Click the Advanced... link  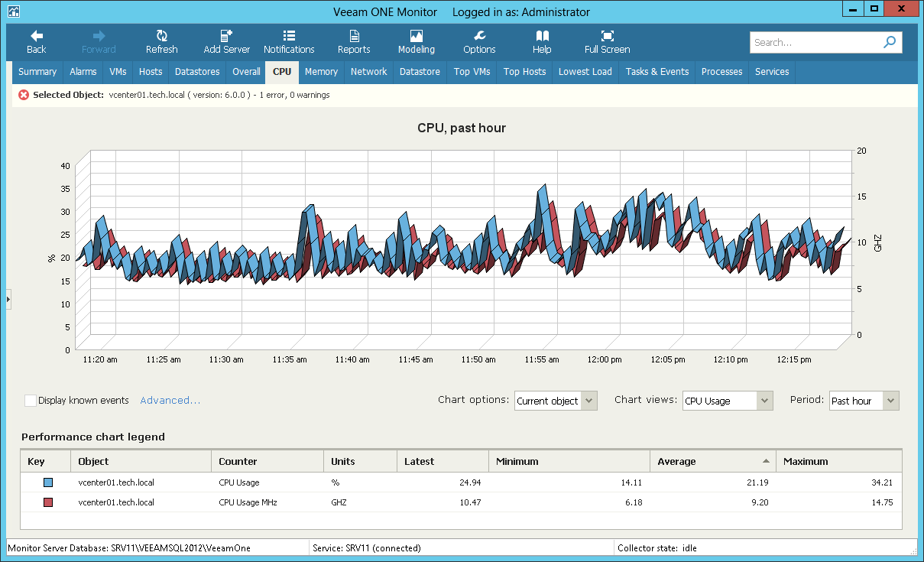pyautogui.click(x=170, y=401)
